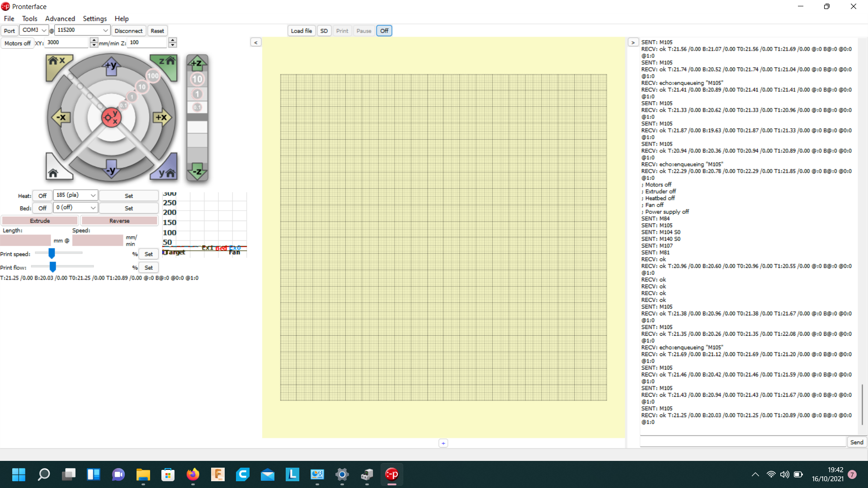Open the COM3 port dropdown
868x488 pixels.
point(44,30)
